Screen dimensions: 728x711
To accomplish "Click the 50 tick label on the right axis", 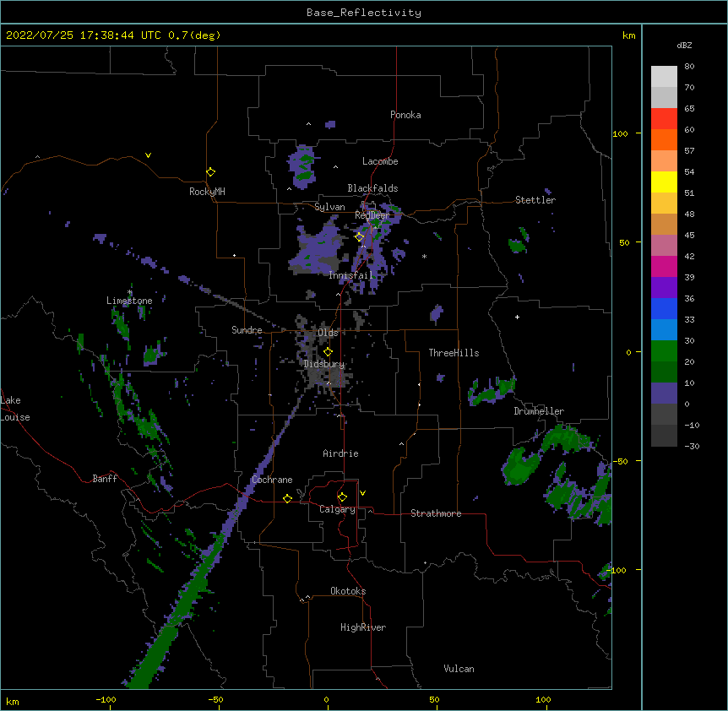I will point(624,242).
